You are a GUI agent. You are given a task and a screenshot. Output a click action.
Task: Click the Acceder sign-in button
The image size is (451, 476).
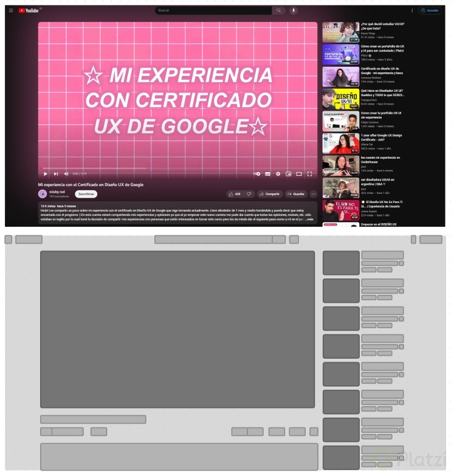coord(430,10)
